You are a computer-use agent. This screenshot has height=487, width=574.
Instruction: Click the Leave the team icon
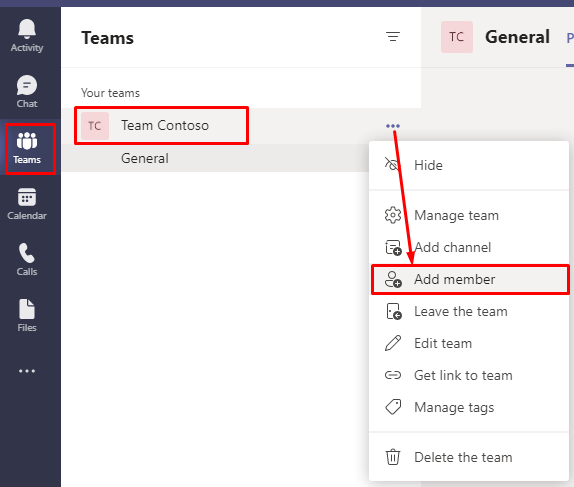click(394, 312)
